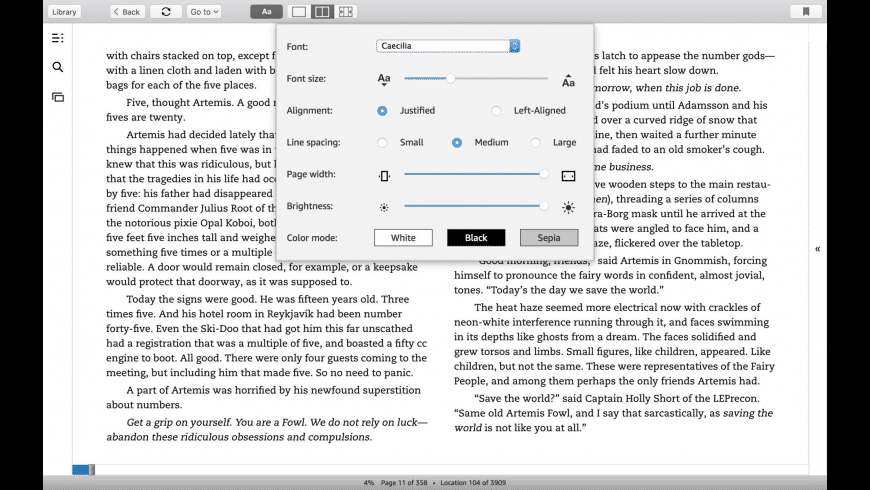870x490 pixels.
Task: Click the Library button
Action: [x=64, y=12]
